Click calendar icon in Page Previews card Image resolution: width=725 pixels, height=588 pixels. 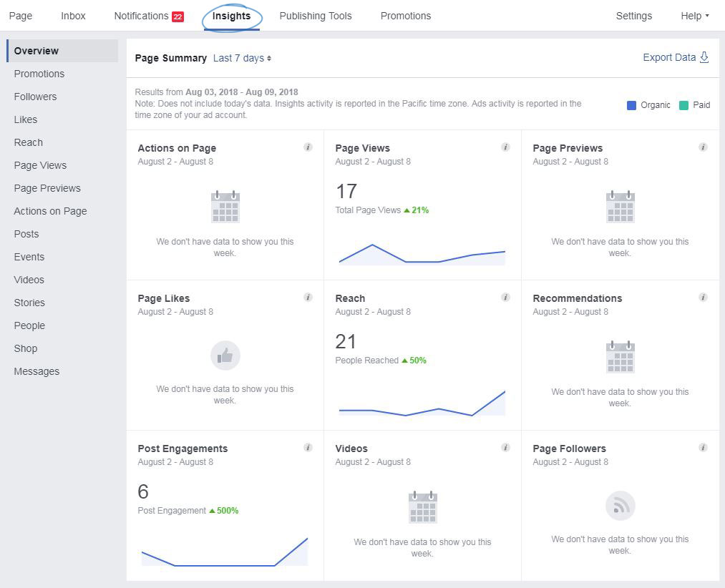620,207
